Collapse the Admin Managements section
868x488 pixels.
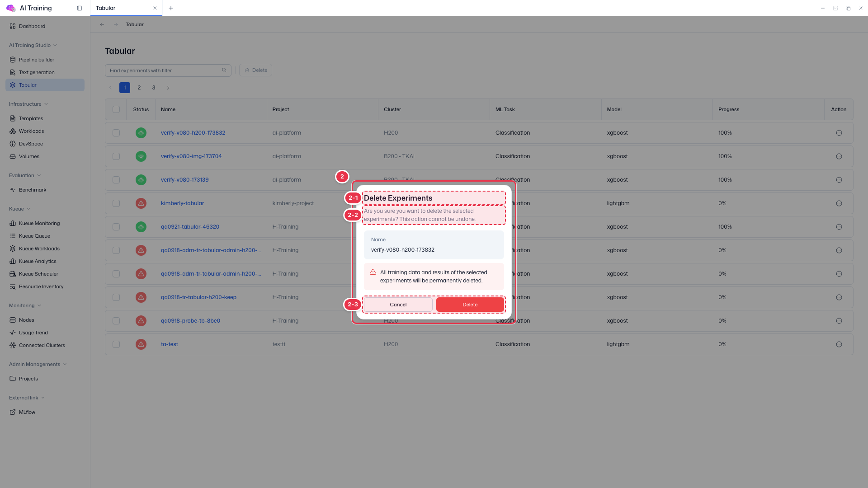pos(38,364)
